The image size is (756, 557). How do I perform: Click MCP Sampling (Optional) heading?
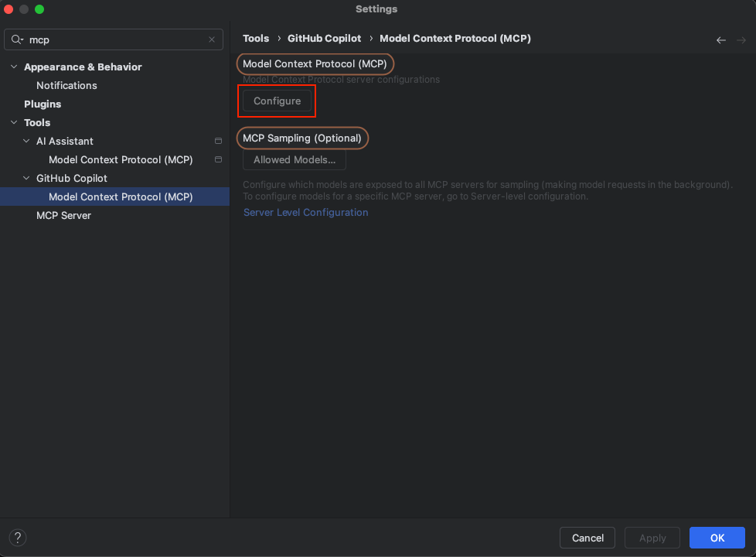[301, 138]
